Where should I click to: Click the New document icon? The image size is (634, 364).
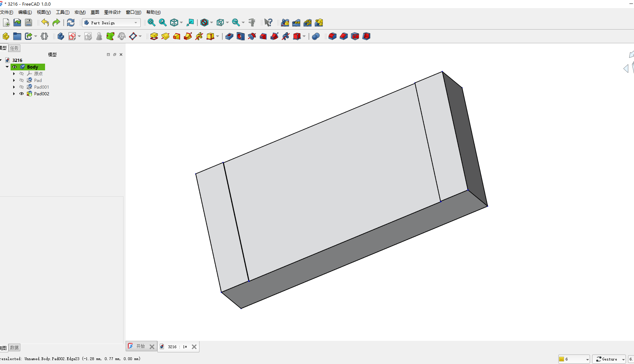[x=6, y=23]
